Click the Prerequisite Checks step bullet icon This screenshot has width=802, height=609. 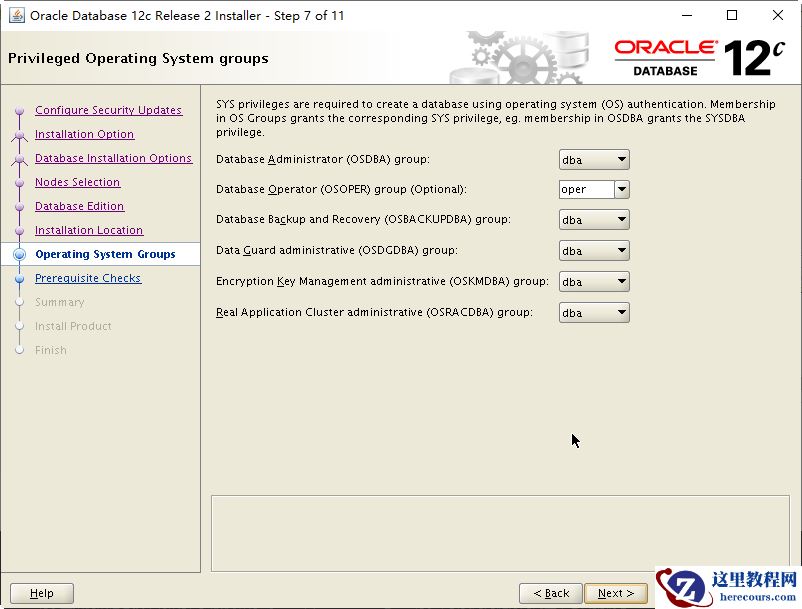pyautogui.click(x=19, y=279)
